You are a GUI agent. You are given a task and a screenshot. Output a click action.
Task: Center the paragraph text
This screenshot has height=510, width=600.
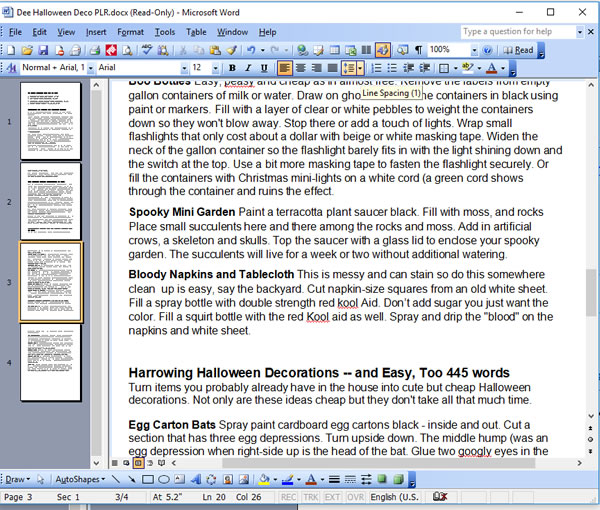coord(300,68)
